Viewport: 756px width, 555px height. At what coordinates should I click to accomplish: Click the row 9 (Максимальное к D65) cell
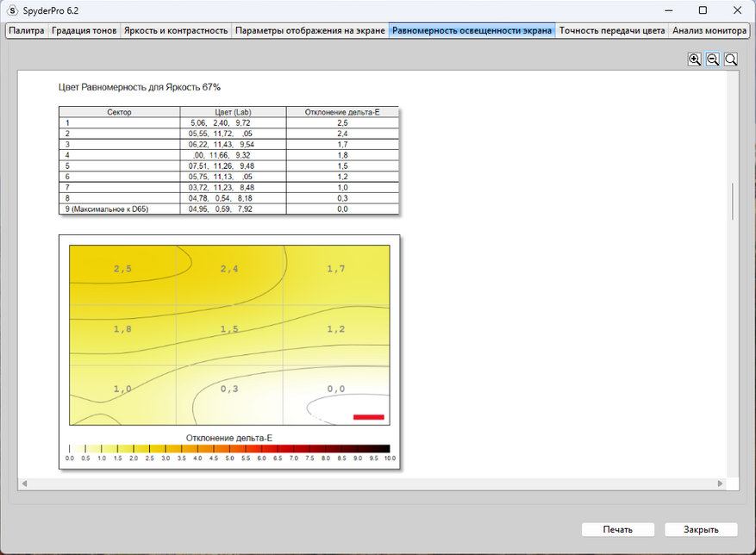[x=119, y=209]
